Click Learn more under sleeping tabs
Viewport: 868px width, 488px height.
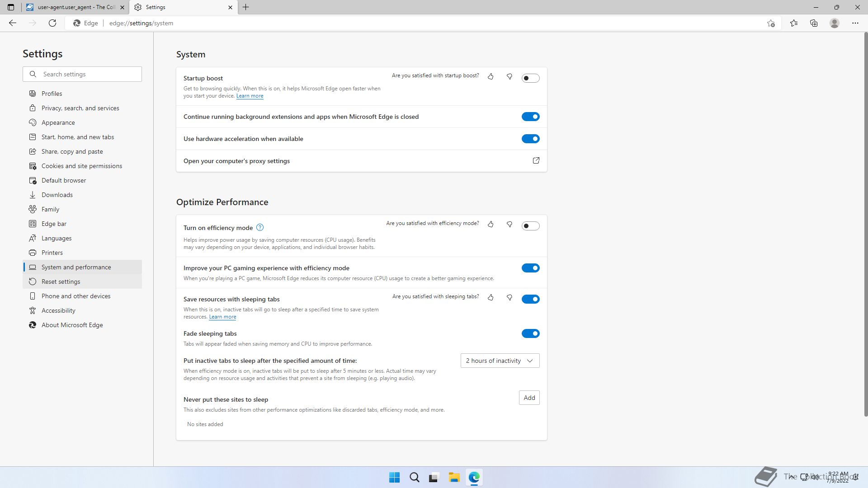click(222, 317)
